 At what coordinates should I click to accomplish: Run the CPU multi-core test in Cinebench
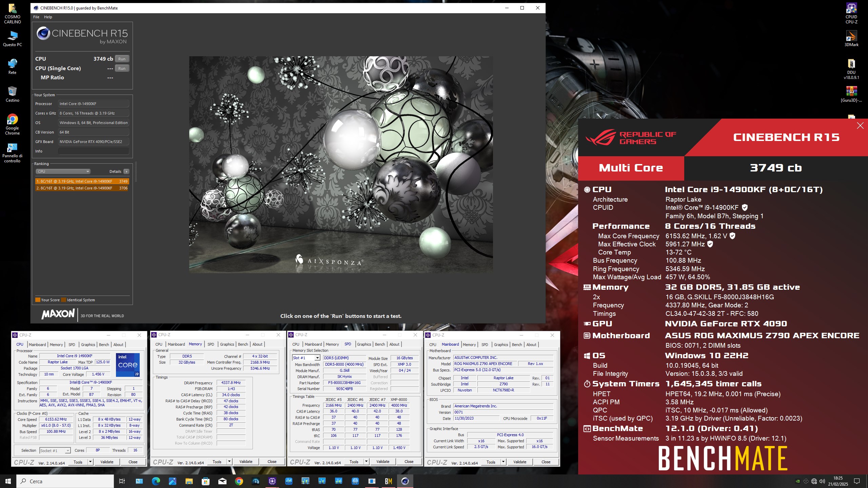122,59
